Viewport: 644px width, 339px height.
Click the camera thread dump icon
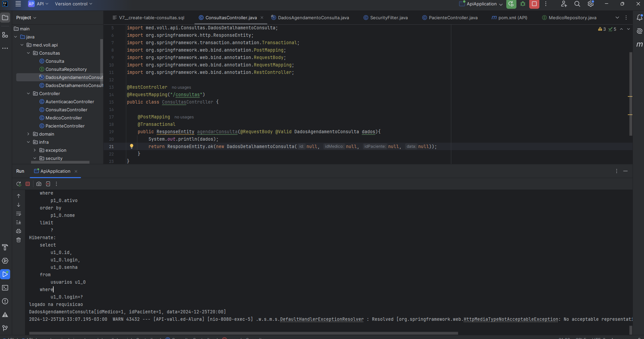click(x=39, y=184)
